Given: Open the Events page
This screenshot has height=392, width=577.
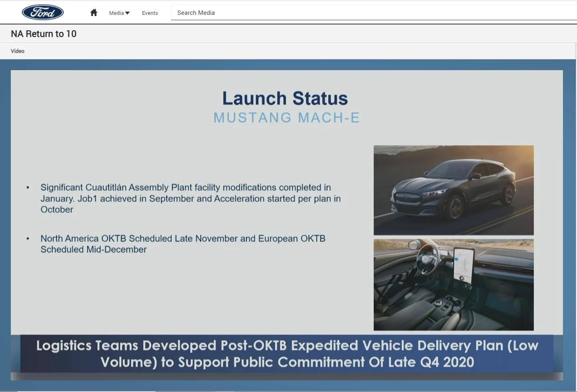Looking at the screenshot, I should 150,13.
